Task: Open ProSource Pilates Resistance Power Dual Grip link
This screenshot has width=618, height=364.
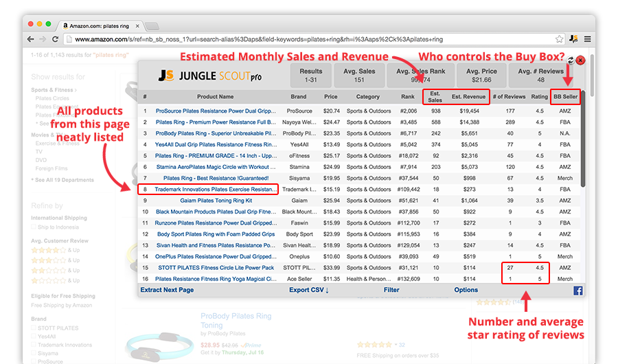Action: tap(216, 111)
